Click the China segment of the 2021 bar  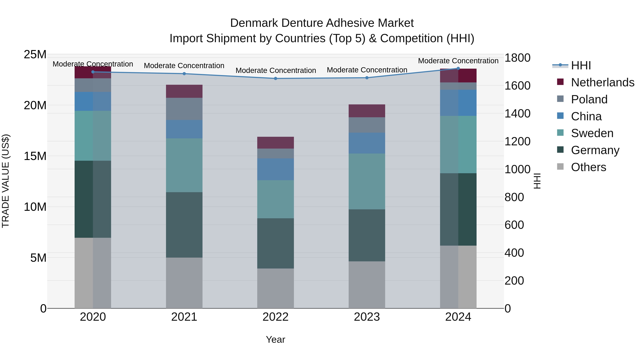(184, 129)
